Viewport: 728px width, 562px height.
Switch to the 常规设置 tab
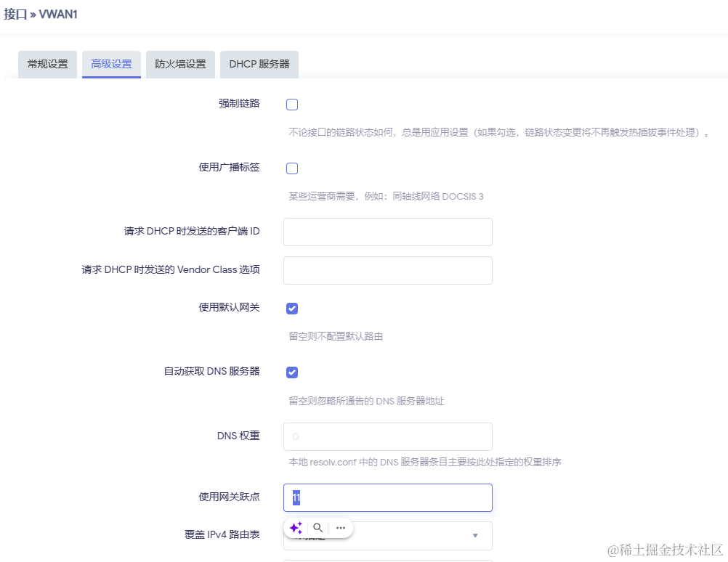click(x=46, y=64)
